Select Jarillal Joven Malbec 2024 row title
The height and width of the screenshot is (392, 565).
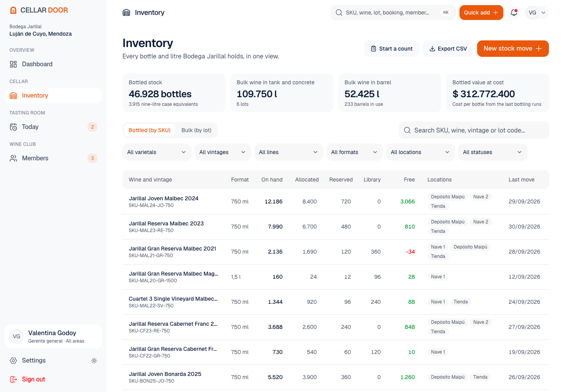[164, 198]
